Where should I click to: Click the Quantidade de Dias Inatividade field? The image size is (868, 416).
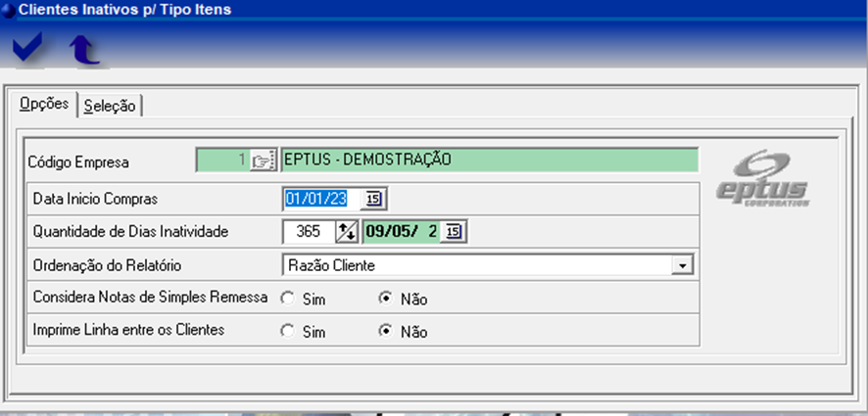coord(308,232)
